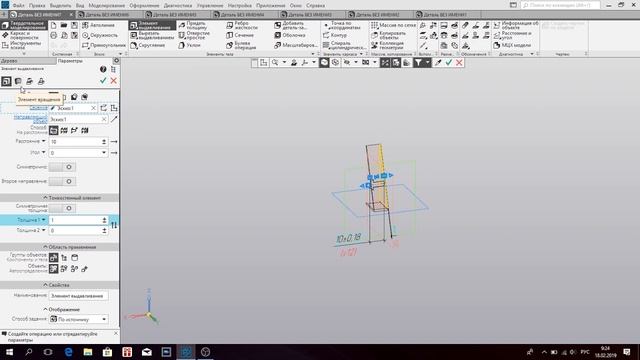The width and height of the screenshot is (640, 360).
Task: Select the Скругление fillet tool
Action: (148, 45)
